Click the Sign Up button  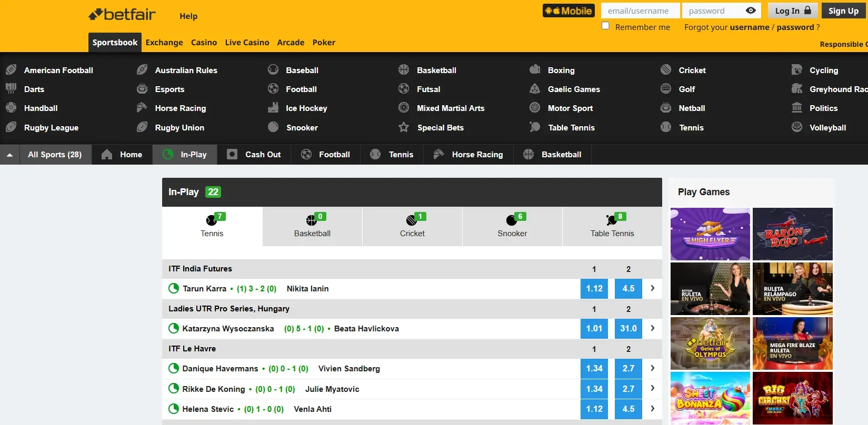pos(843,11)
